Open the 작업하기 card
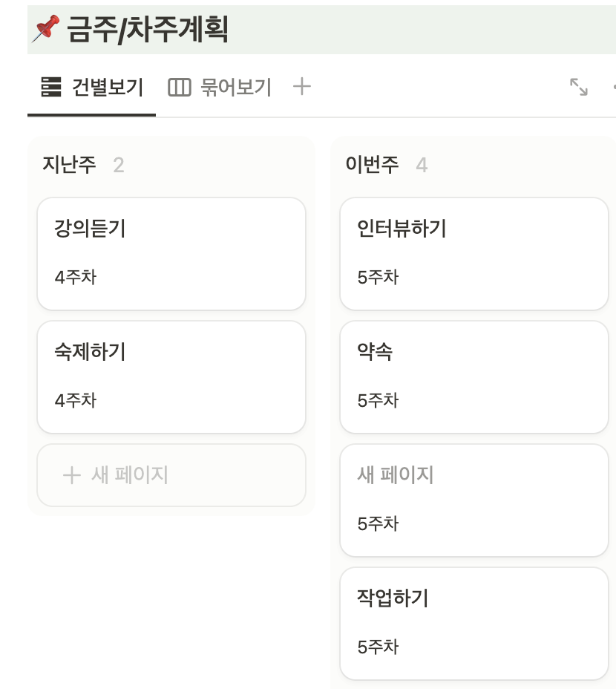Viewport: 616px width, 689px height. pos(473,622)
